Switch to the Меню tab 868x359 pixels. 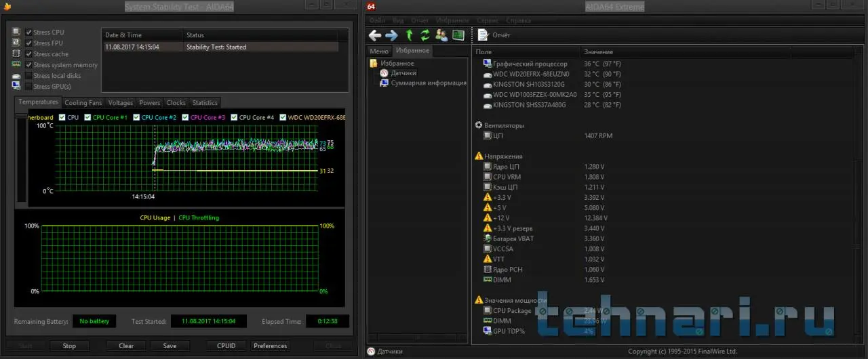pos(378,51)
